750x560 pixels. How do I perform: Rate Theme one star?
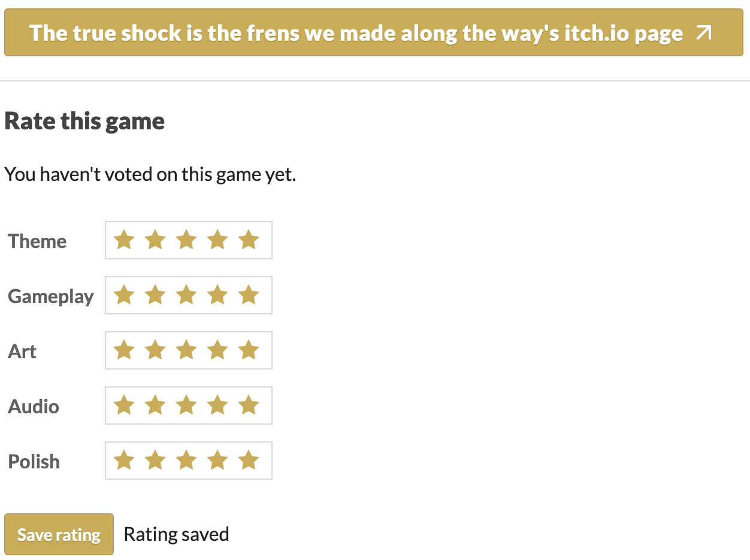[124, 240]
